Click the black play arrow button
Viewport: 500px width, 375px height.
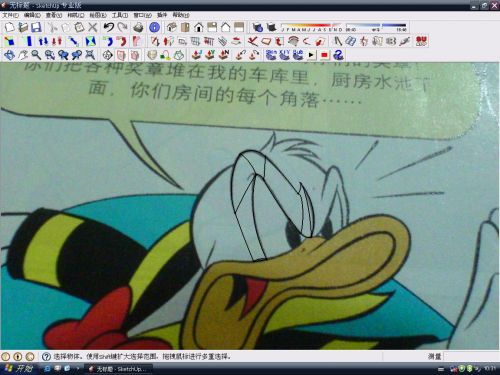click(311, 55)
